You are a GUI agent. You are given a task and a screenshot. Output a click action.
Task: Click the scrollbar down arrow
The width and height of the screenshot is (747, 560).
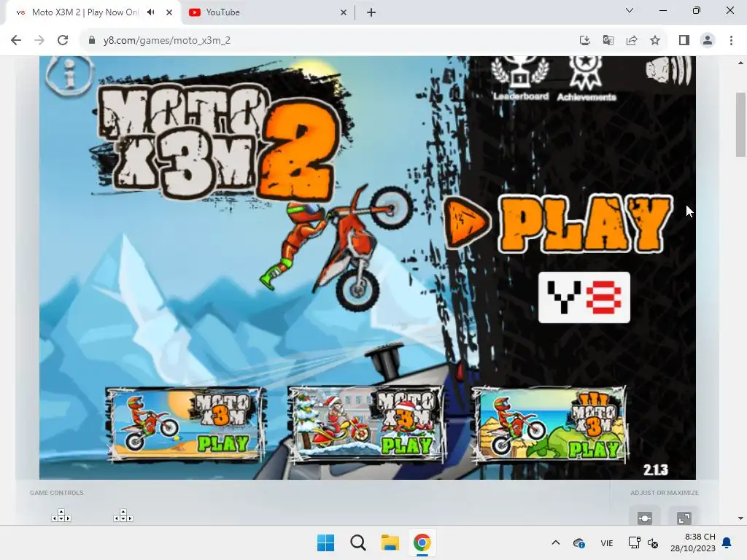click(740, 518)
